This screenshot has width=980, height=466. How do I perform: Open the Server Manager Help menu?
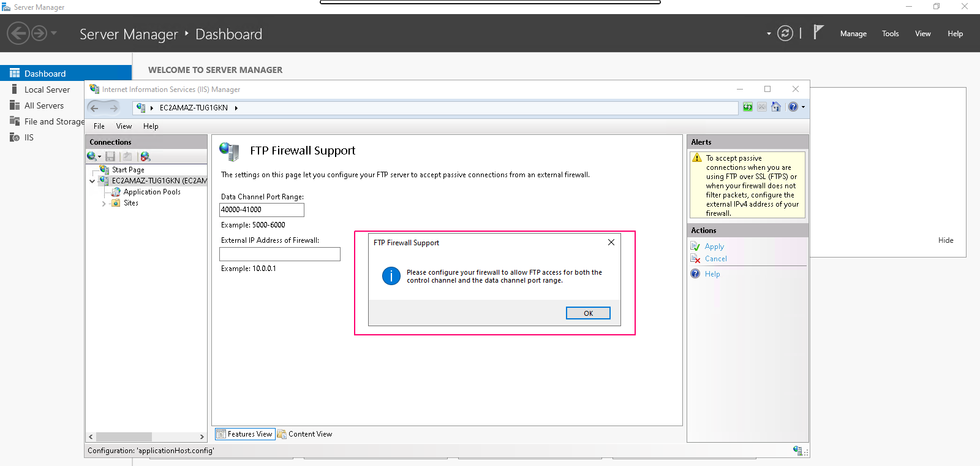955,34
